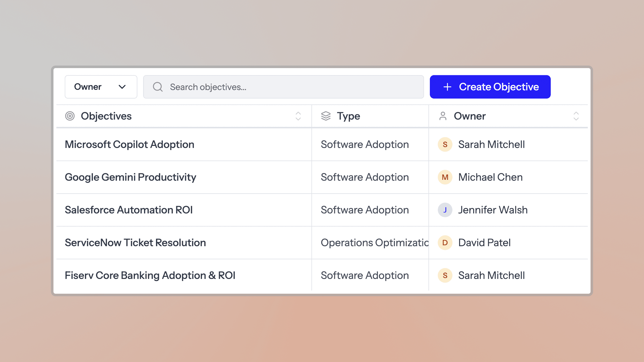Open the Google Gemini Productivity objective
The height and width of the screenshot is (362, 644).
(x=131, y=177)
